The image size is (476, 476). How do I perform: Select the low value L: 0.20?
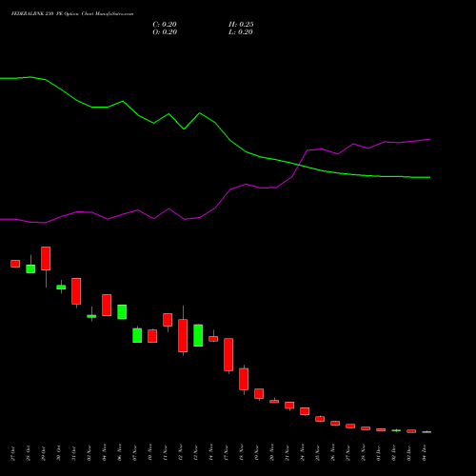241,32
